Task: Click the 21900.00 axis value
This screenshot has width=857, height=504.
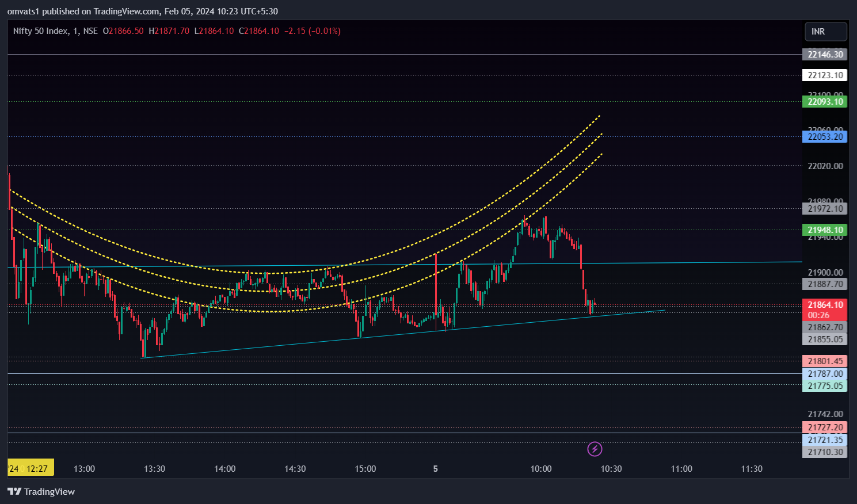Action: pyautogui.click(x=825, y=273)
